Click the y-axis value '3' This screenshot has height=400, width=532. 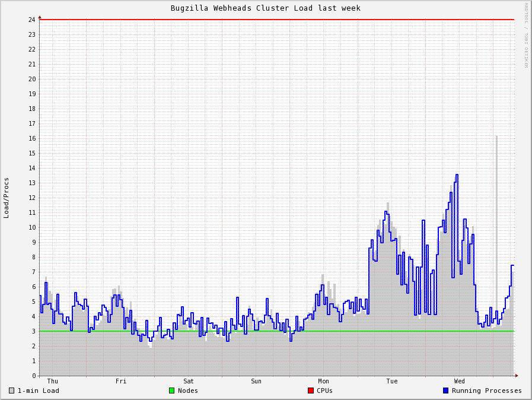pos(34,331)
